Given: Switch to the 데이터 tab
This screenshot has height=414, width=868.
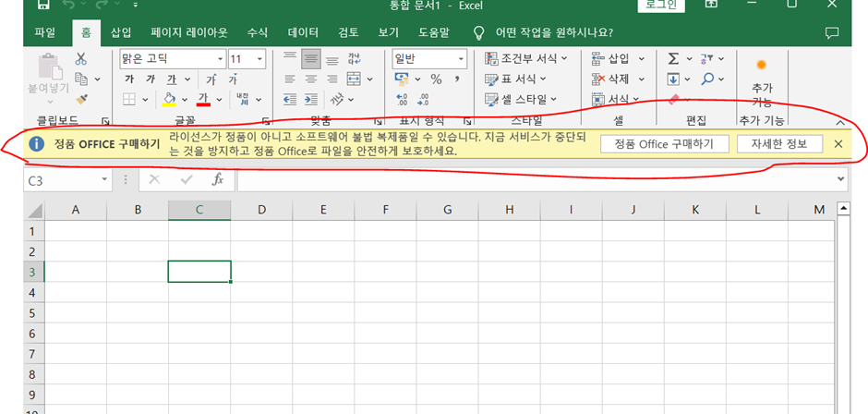Looking at the screenshot, I should [x=303, y=32].
